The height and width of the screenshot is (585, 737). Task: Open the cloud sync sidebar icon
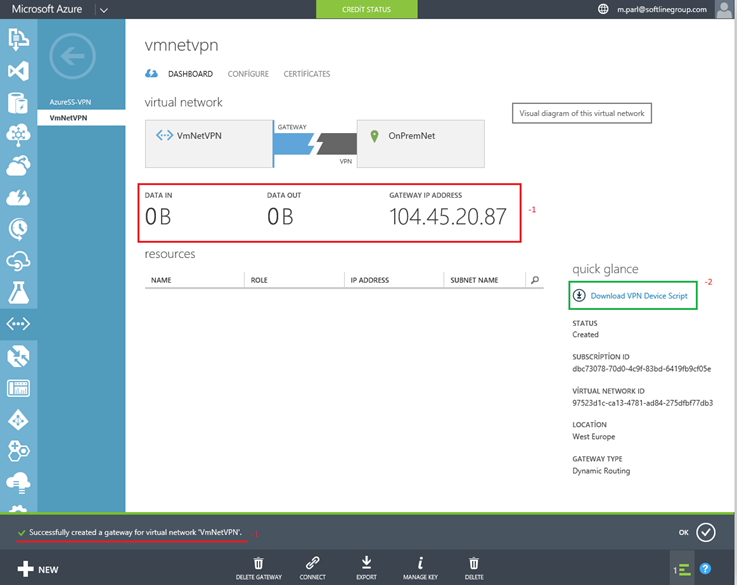coord(18,261)
